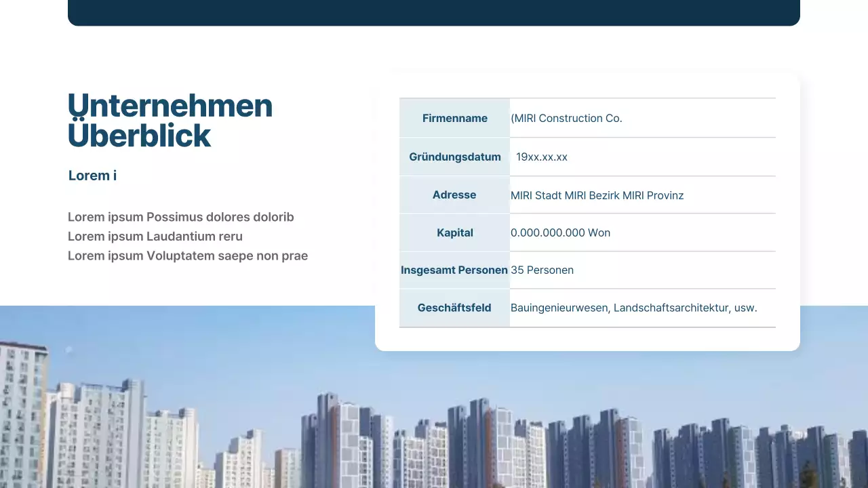Click the "Unternehmen Überblick" heading

click(x=170, y=120)
